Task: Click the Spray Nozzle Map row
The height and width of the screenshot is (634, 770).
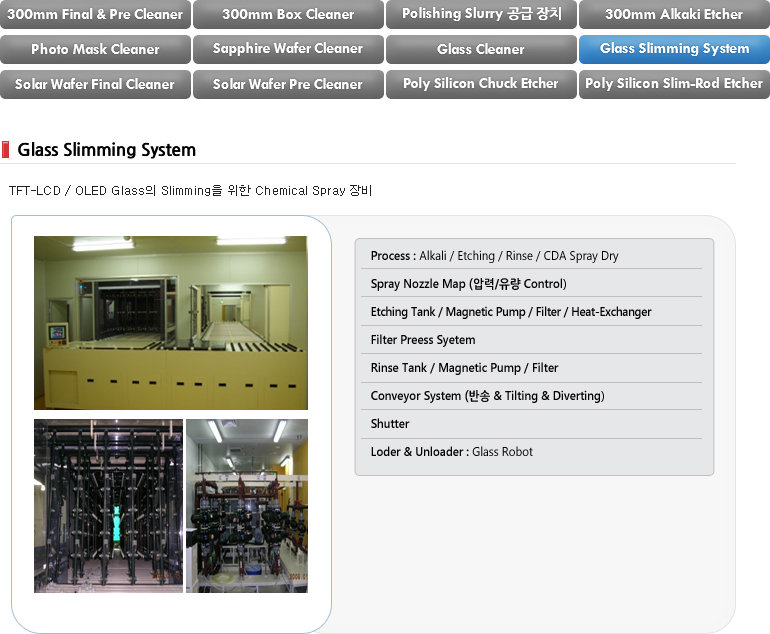Action: click(531, 284)
